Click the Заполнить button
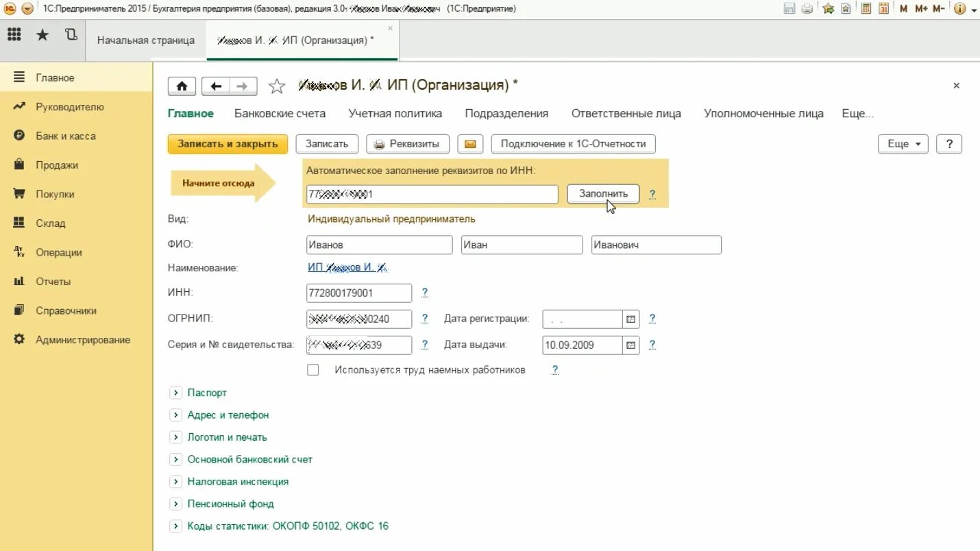Viewport: 980px width, 551px height. 603,194
